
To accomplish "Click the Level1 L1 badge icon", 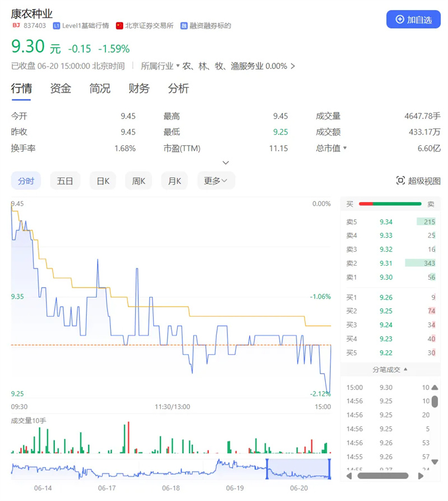I will click(57, 26).
